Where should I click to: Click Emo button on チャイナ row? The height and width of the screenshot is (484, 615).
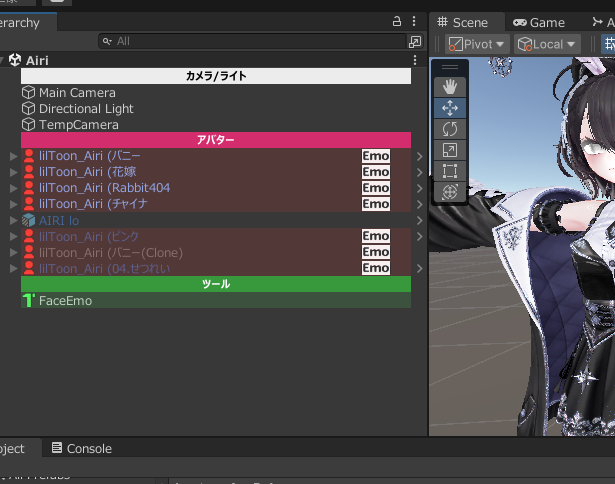click(x=376, y=204)
